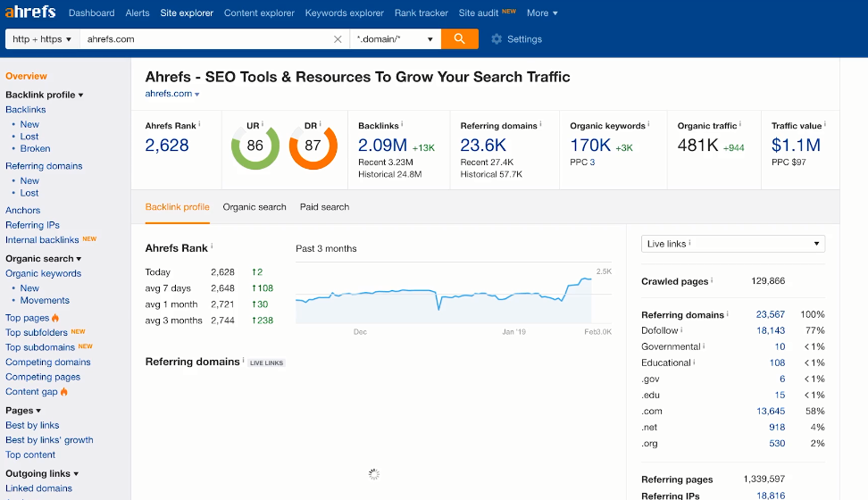
Task: Click the flame icon next to Top pages
Action: (x=55, y=318)
